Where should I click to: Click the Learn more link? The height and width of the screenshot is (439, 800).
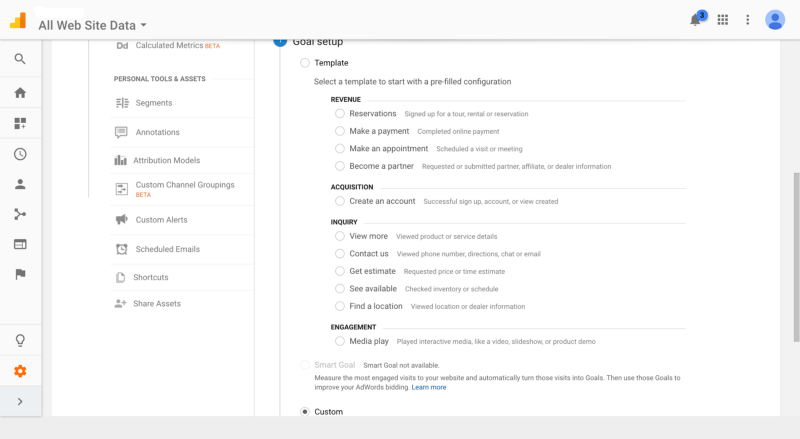click(429, 387)
